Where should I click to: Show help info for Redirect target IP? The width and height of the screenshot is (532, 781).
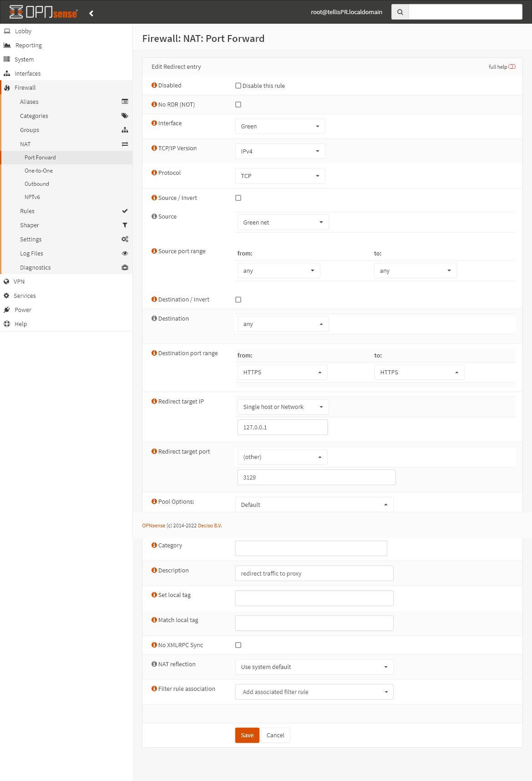pyautogui.click(x=154, y=401)
